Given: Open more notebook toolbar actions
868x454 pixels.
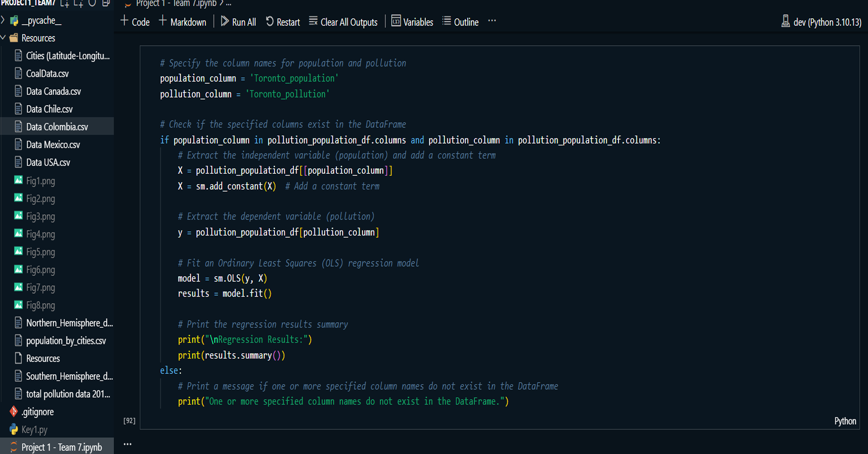Looking at the screenshot, I should pos(492,21).
